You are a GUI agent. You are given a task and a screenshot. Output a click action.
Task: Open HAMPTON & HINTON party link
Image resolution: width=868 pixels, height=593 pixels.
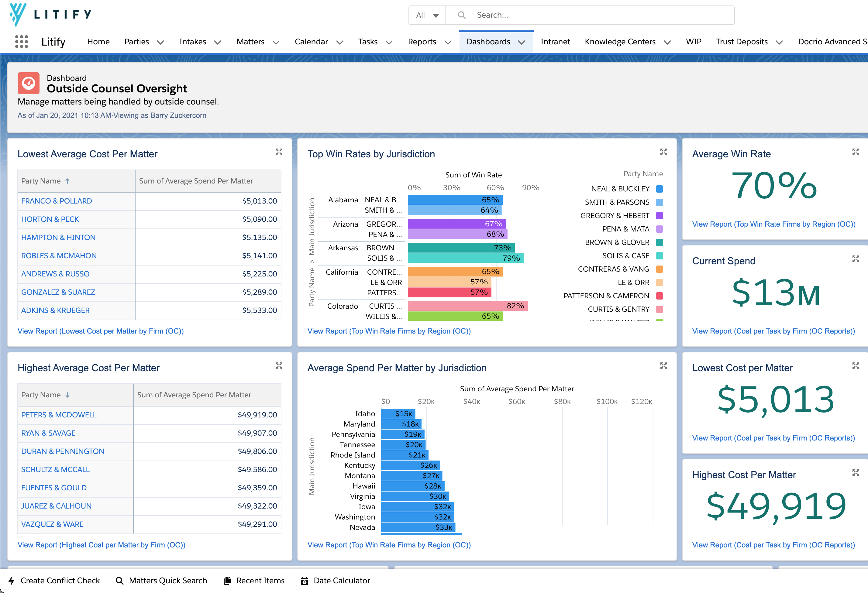58,238
